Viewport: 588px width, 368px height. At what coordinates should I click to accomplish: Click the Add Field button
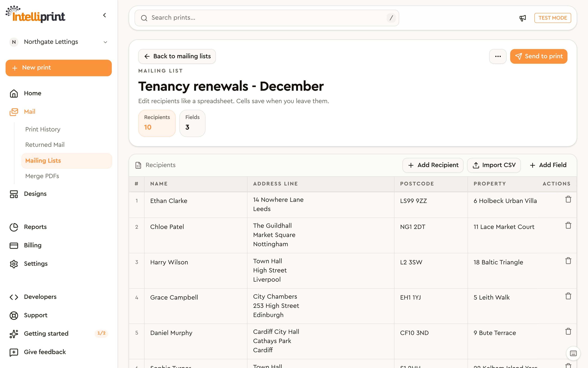click(x=548, y=165)
